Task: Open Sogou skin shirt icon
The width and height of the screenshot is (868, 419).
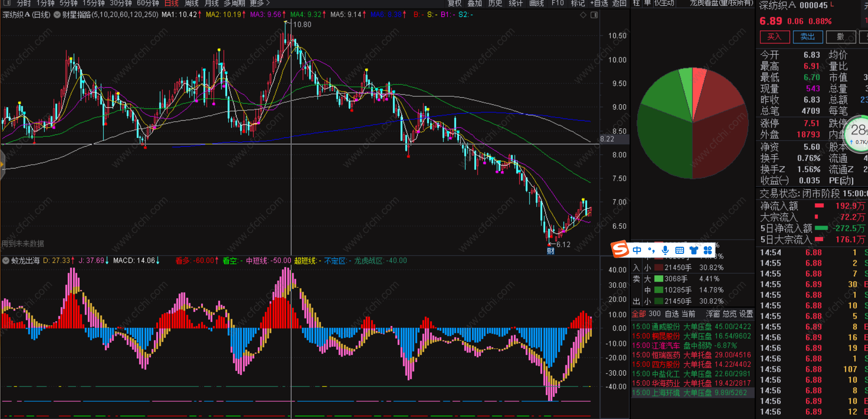Action: click(x=693, y=250)
